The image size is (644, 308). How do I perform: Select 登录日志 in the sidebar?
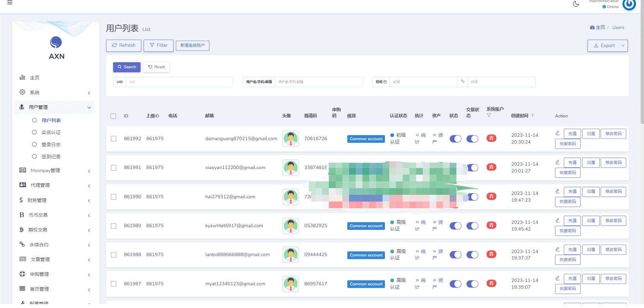click(x=51, y=144)
